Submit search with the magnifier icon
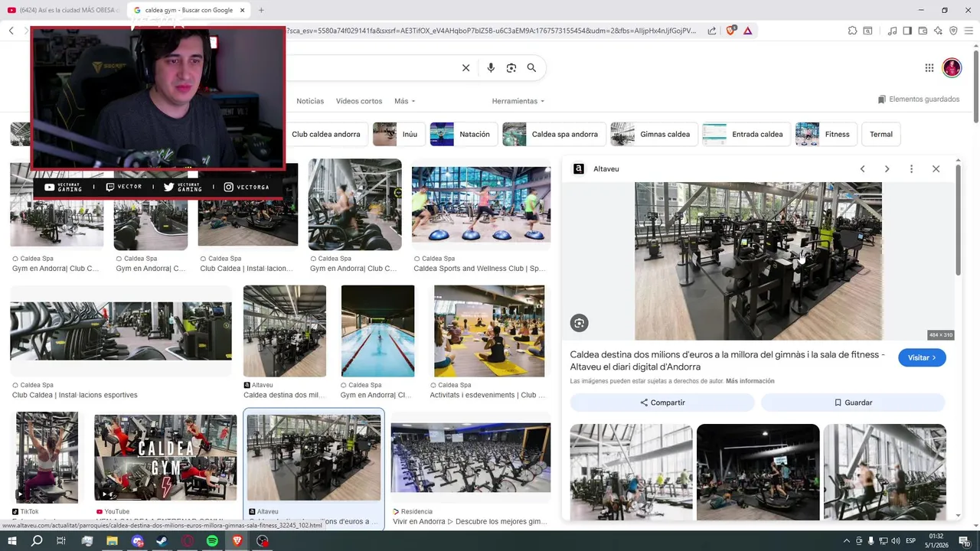The width and height of the screenshot is (980, 551). click(x=531, y=68)
